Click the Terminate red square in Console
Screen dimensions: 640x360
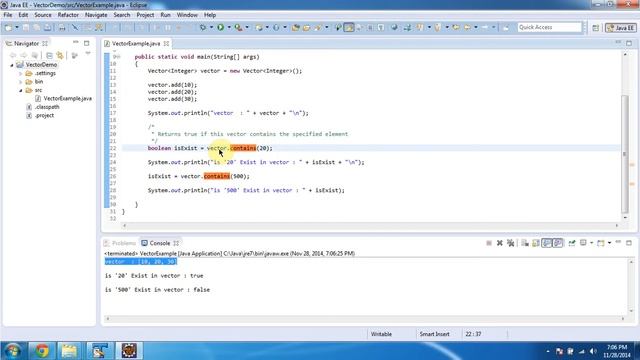[x=489, y=243]
